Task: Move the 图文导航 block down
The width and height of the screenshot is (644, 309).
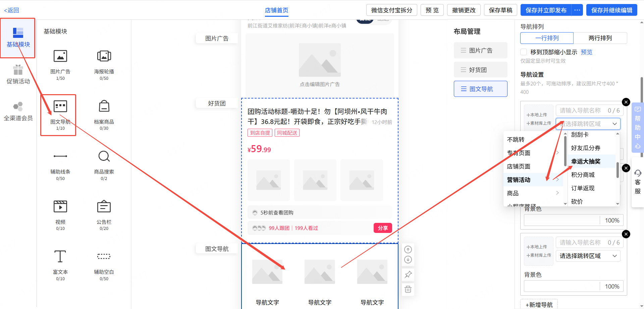Action: pos(408,259)
